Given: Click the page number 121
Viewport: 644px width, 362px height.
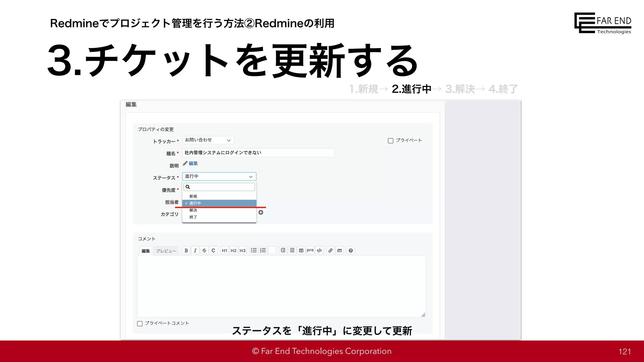Looking at the screenshot, I should [x=625, y=352].
